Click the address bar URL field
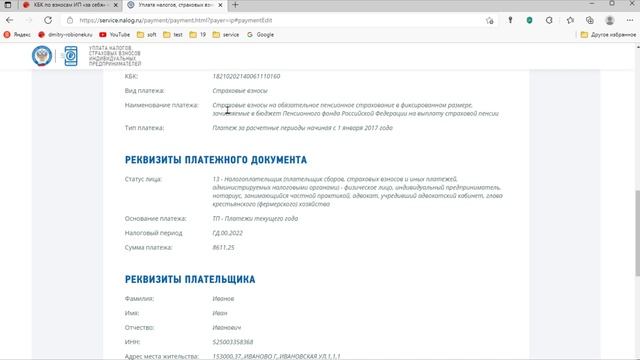The height and width of the screenshot is (360, 640). (278, 20)
